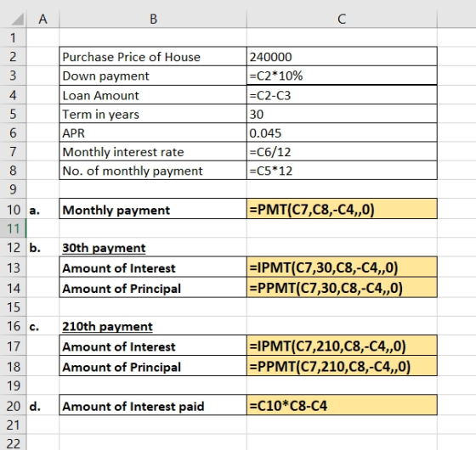Click formula cell =C2-C3

tap(342, 95)
